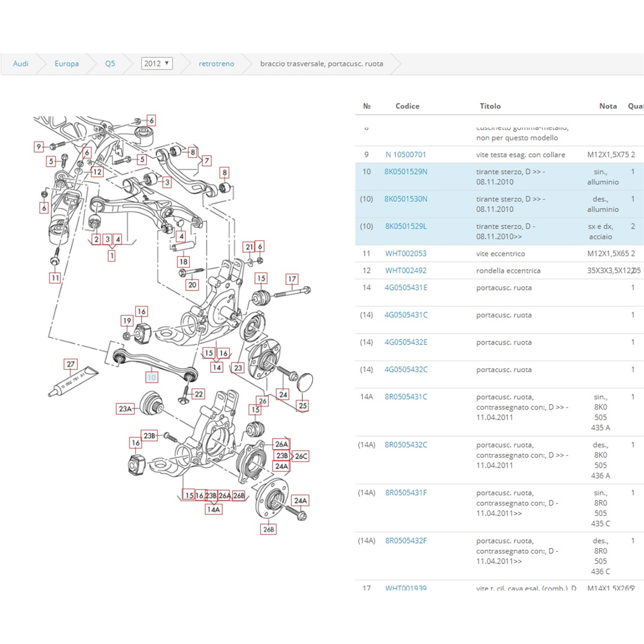644x644 pixels.
Task: Open part link N 10500701
Action: click(x=406, y=155)
